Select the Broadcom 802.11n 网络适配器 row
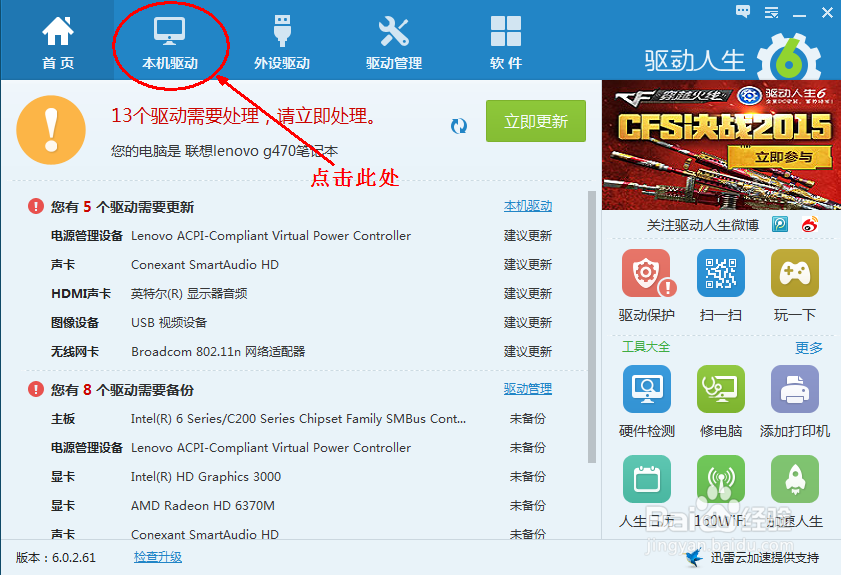The width and height of the screenshot is (841, 575). [300, 351]
